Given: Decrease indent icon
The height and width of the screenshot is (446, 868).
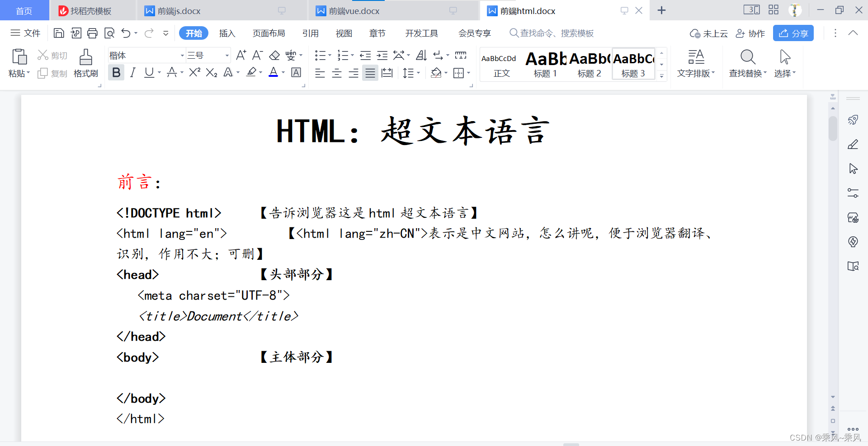Looking at the screenshot, I should tap(365, 55).
